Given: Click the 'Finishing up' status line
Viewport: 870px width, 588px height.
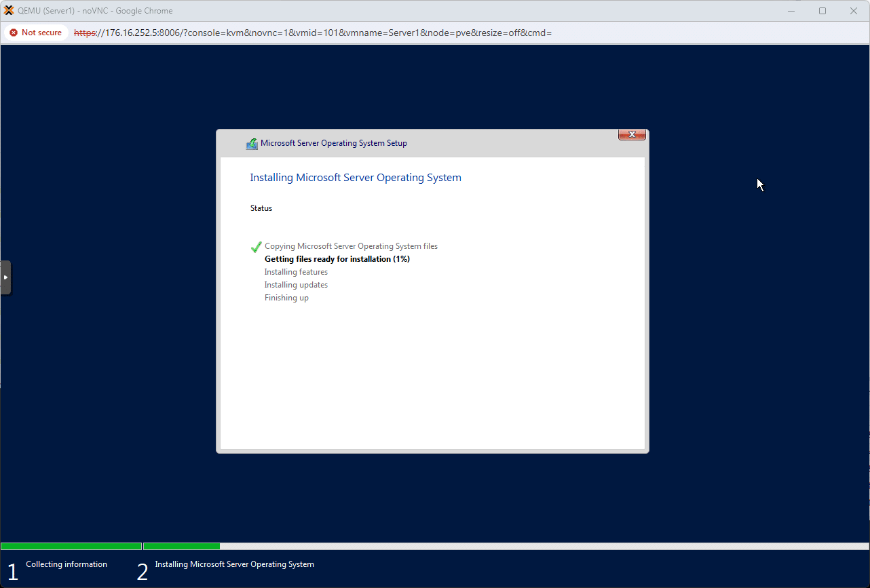Looking at the screenshot, I should [286, 298].
